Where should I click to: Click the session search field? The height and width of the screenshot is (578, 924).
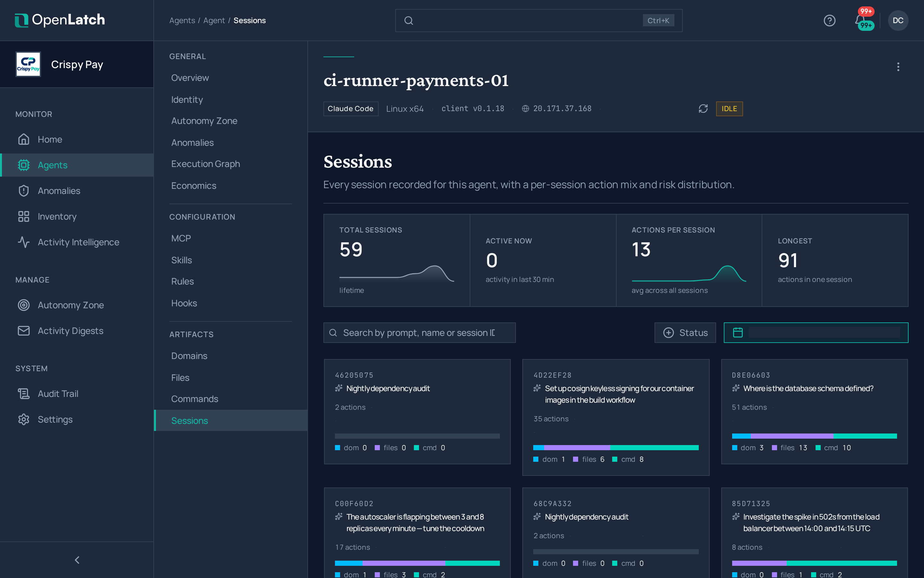click(x=419, y=333)
